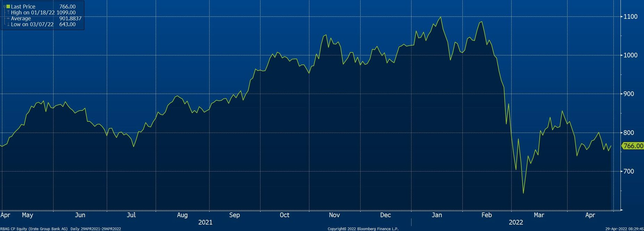Click the 1099.00 high value in legend

pyautogui.click(x=66, y=13)
